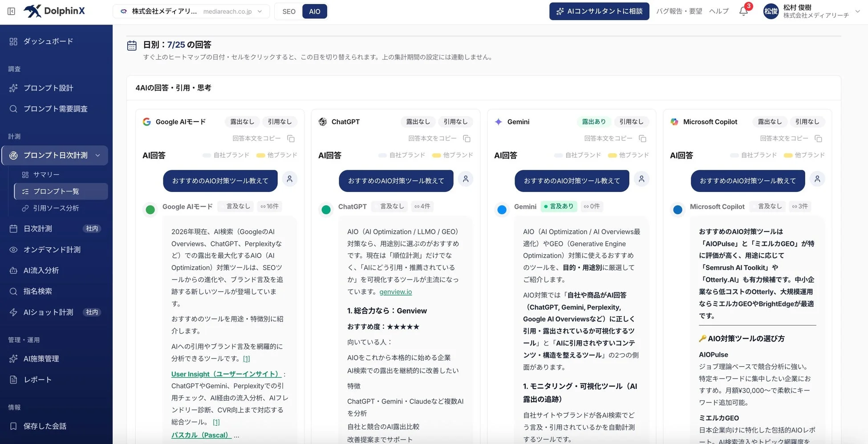This screenshot has height=444, width=868.
Task: Open AIショット計測 in the sidebar
Action: [x=56, y=312]
